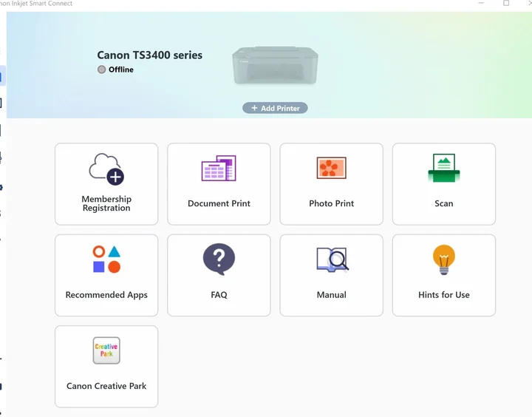Click the FAQ question mark bubble icon
This screenshot has height=417, width=532.
point(219,260)
